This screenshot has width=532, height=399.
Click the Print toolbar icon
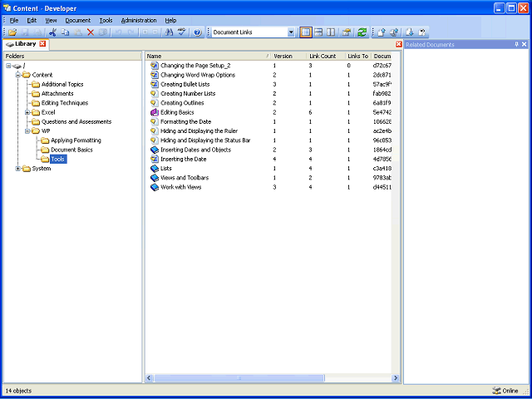click(x=37, y=32)
